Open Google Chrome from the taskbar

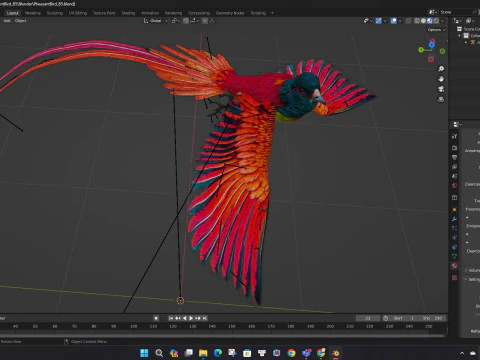[x=291, y=353]
